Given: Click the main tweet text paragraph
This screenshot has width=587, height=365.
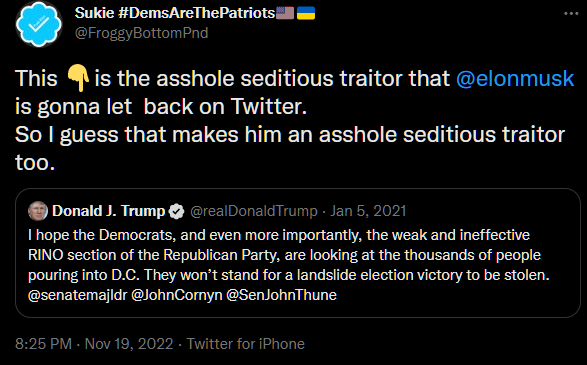Looking at the screenshot, I should click(295, 121).
